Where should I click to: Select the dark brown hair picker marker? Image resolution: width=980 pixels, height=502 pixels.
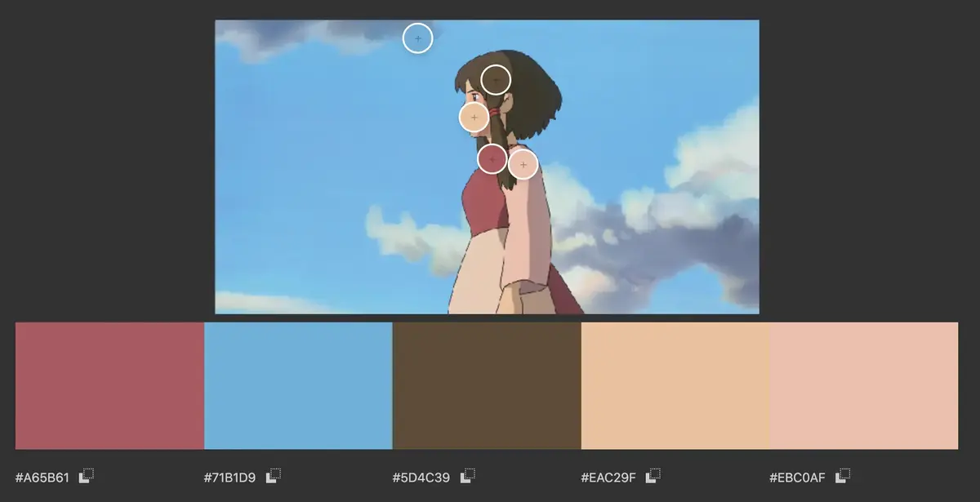coord(496,80)
